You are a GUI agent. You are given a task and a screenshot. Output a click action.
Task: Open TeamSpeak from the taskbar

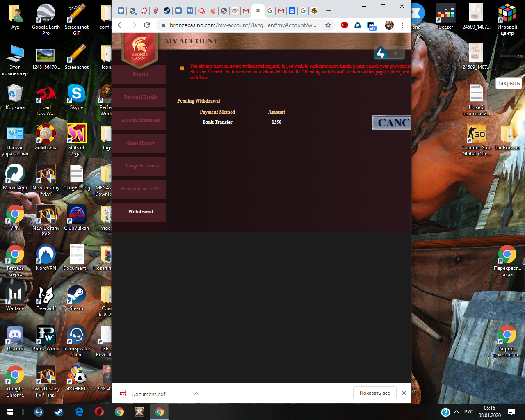(39, 412)
